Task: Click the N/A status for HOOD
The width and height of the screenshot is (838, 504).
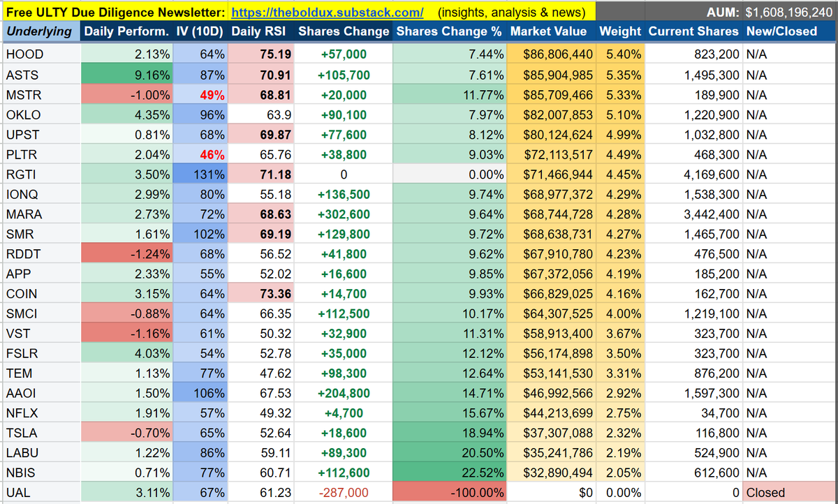Action: [x=790, y=54]
